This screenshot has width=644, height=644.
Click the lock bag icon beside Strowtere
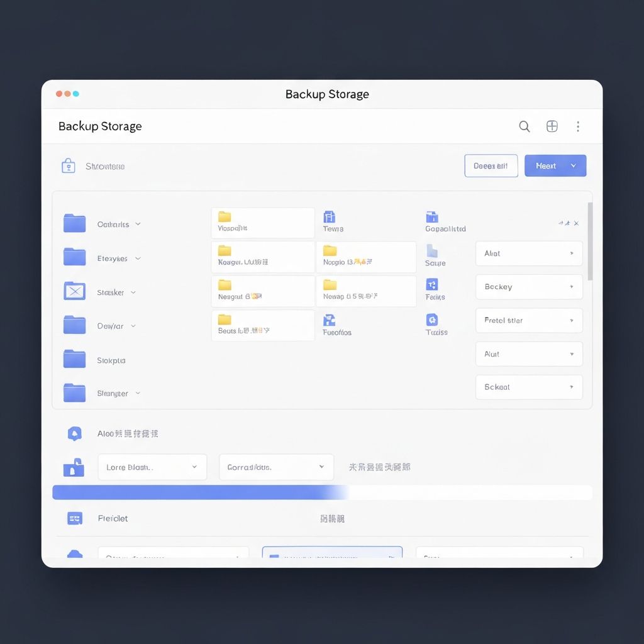(68, 166)
